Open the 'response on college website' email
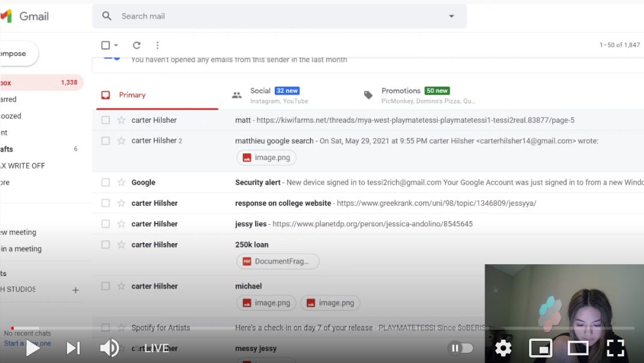644x363 pixels. coord(368,203)
